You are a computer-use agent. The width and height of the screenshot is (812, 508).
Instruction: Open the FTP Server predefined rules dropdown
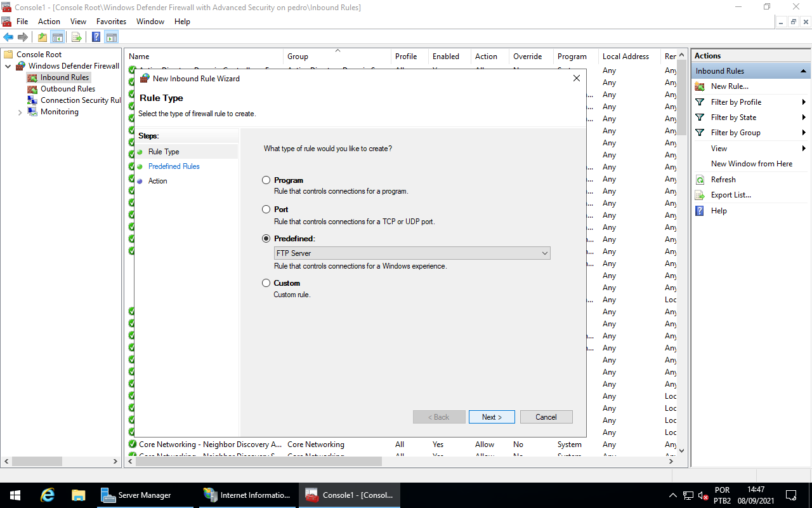pyautogui.click(x=544, y=253)
